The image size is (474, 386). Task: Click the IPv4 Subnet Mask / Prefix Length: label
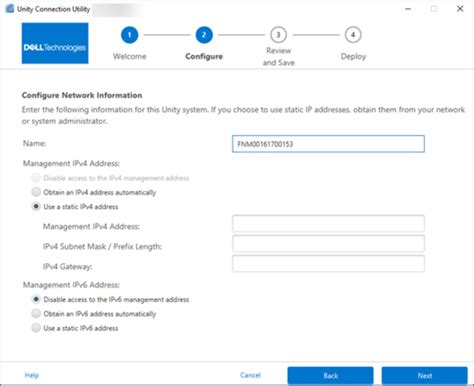point(102,247)
